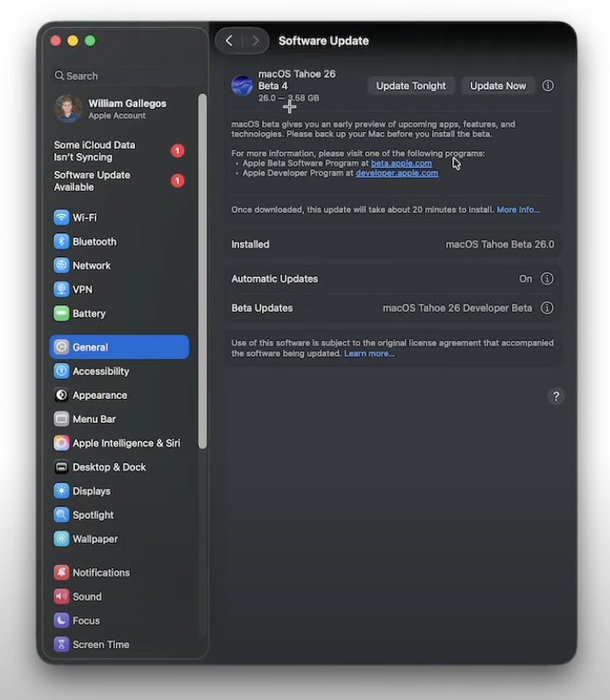The image size is (610, 700).
Task: Open Beta Updates info options
Action: click(547, 309)
